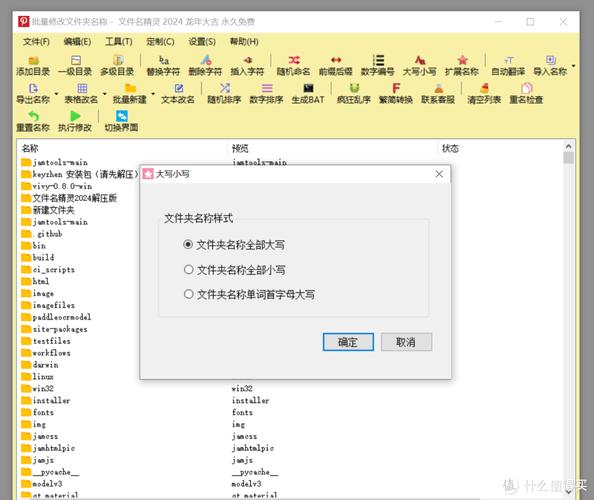Image resolution: width=594 pixels, height=500 pixels.
Task: Select 文件夹名称全部小写 radio option
Action: point(188,270)
